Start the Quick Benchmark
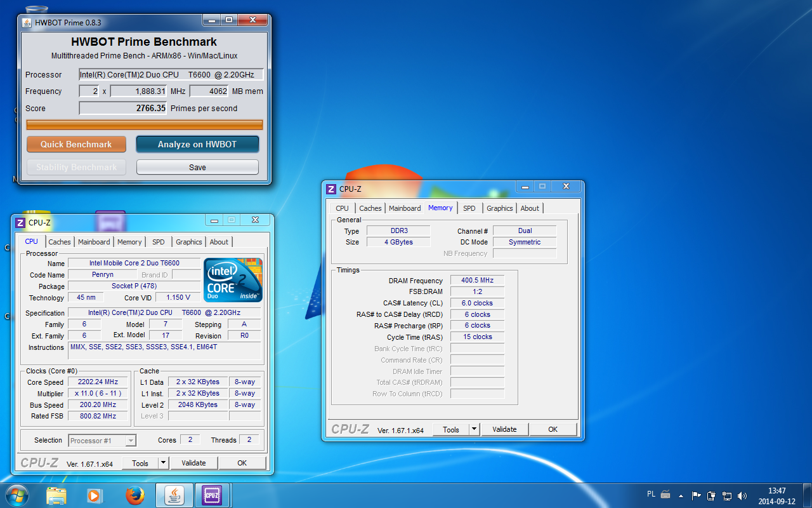812x508 pixels. click(76, 144)
